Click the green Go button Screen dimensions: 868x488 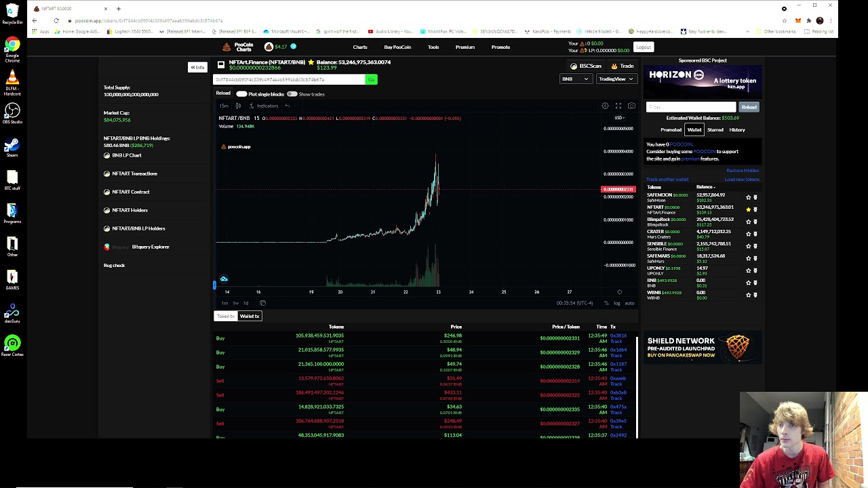coord(371,80)
